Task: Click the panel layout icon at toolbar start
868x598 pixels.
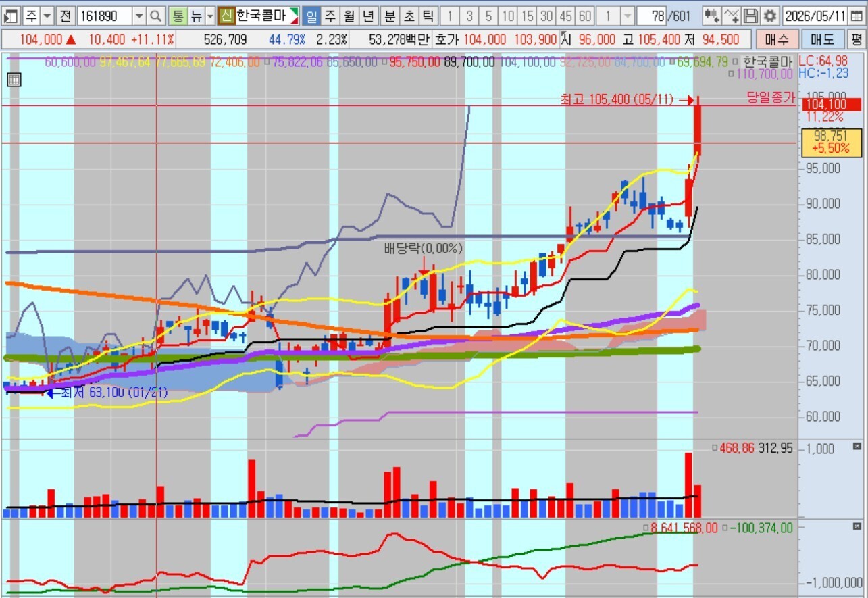Action: (x=11, y=16)
